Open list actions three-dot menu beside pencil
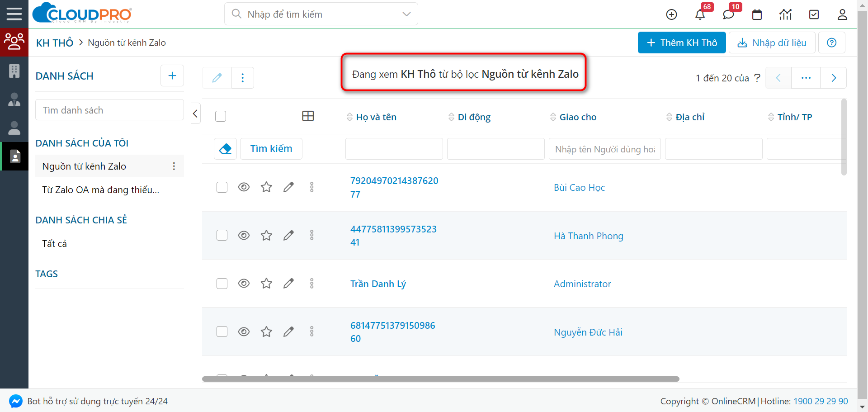868x412 pixels. (243, 78)
